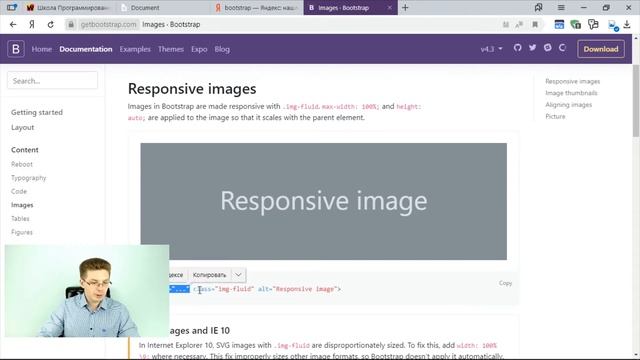Expand Layout sidebar section
The width and height of the screenshot is (640, 360).
click(22, 127)
